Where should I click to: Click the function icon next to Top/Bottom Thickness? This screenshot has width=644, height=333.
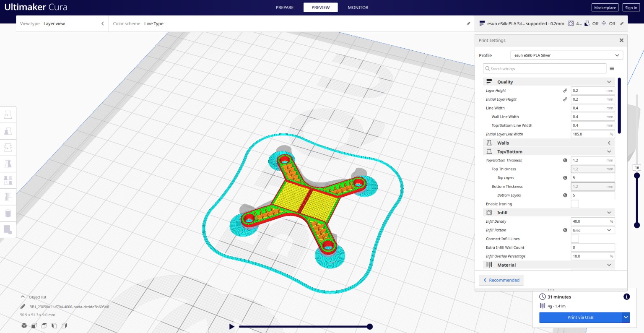pos(565,160)
